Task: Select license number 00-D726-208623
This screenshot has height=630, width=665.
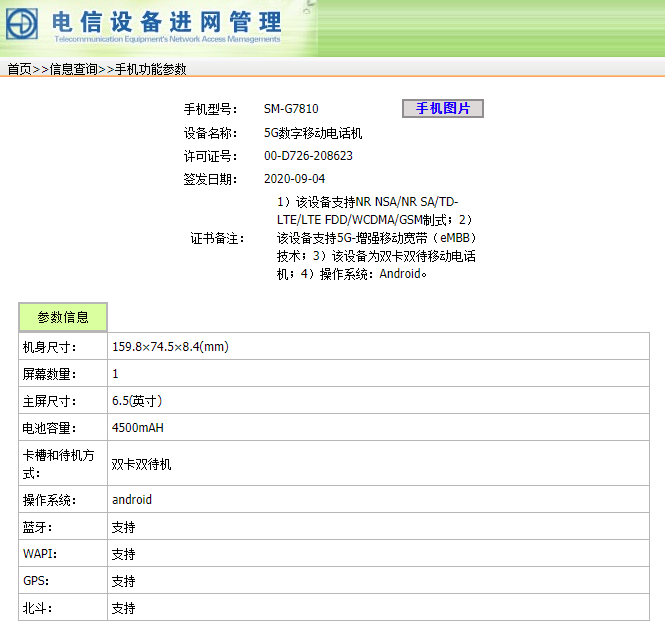Action: tap(308, 156)
